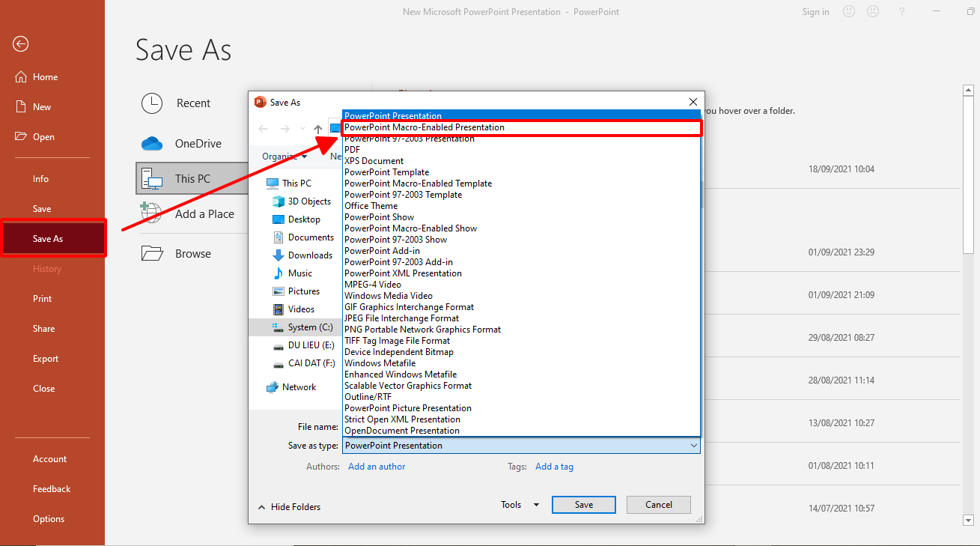Click the back arrow circle icon
Screen dimensions: 980x546
(x=20, y=44)
